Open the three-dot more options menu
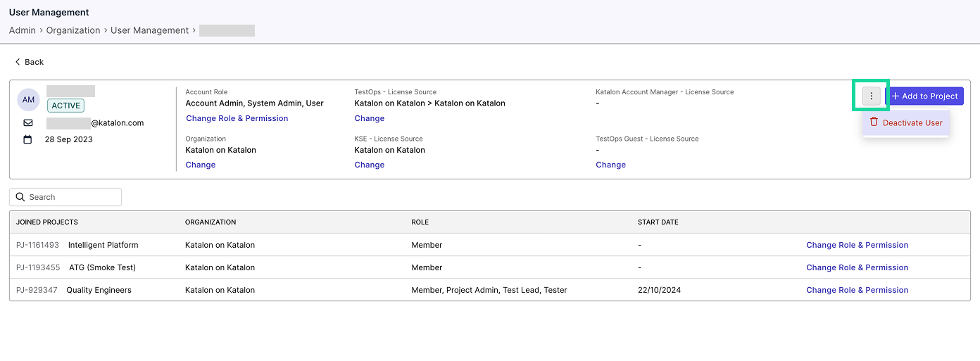 872,96
